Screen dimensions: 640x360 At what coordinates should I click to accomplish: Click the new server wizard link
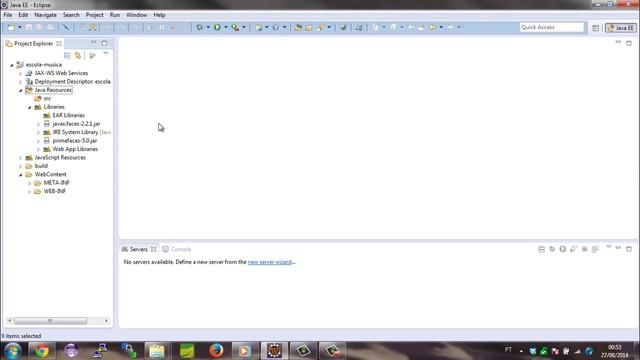click(x=270, y=262)
